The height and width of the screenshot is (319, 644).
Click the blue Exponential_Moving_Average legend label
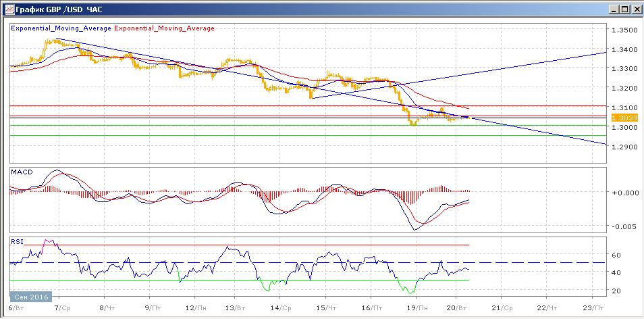click(61, 28)
